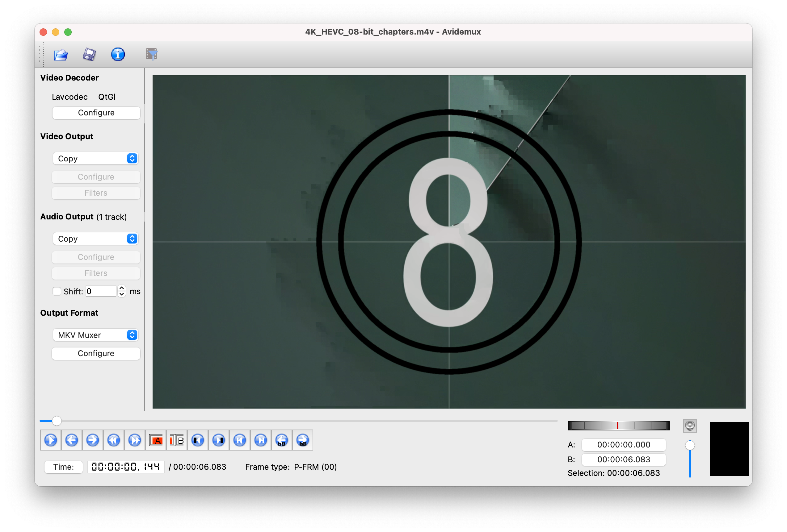Set selection end marker B
This screenshot has width=787, height=532.
click(177, 440)
